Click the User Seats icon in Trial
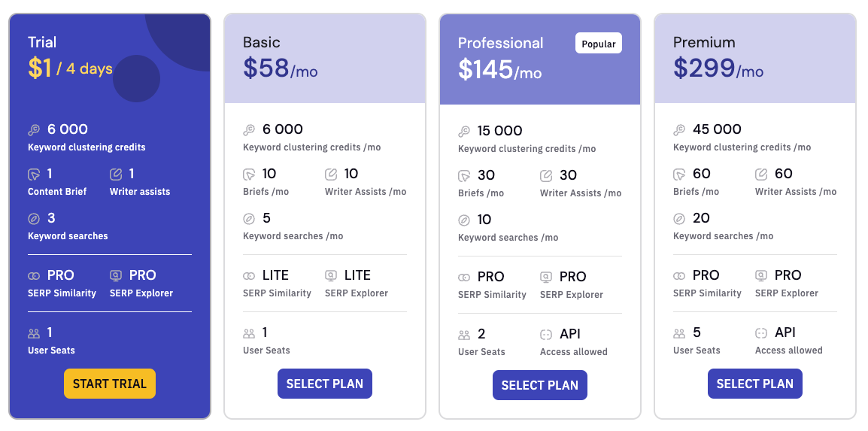 coord(34,333)
